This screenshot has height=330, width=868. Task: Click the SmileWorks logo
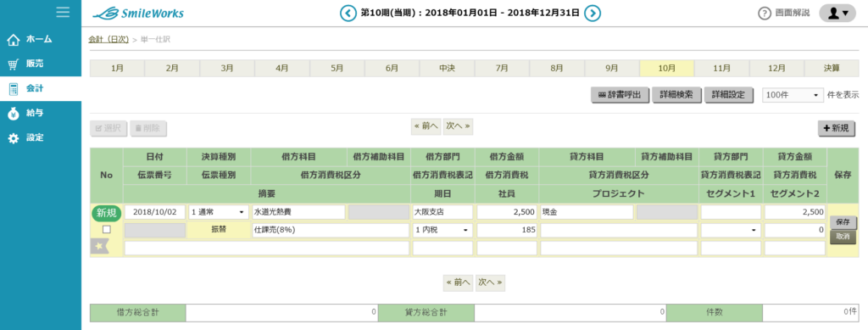click(138, 13)
